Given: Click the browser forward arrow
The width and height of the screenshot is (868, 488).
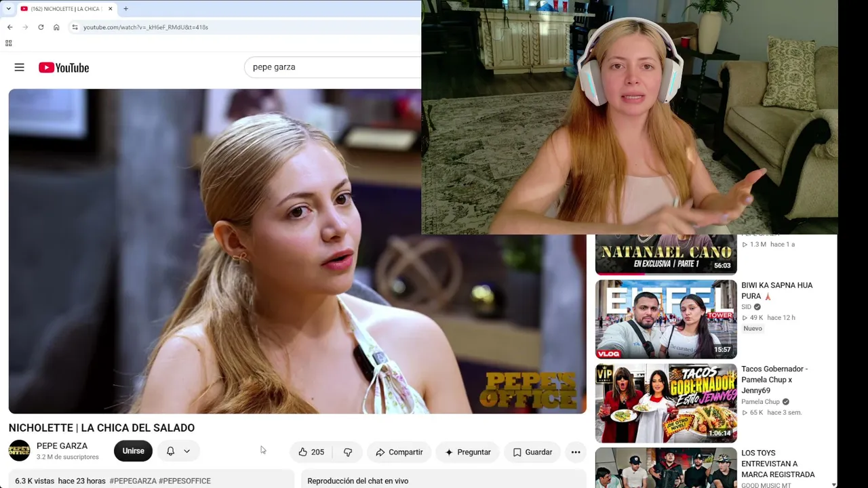Looking at the screenshot, I should 25,27.
